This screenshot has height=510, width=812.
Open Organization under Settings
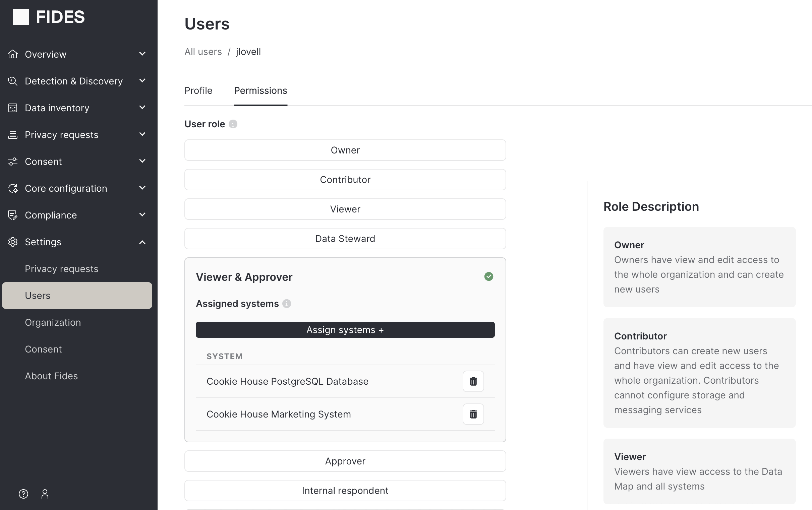[53, 322]
